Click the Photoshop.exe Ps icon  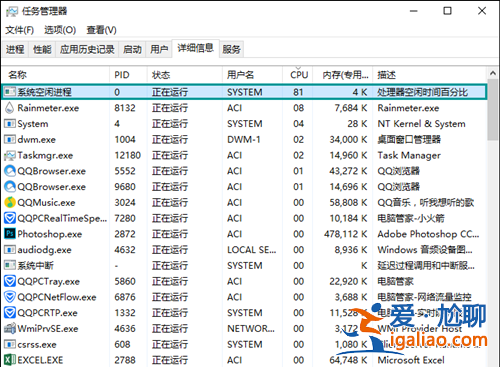click(10, 234)
